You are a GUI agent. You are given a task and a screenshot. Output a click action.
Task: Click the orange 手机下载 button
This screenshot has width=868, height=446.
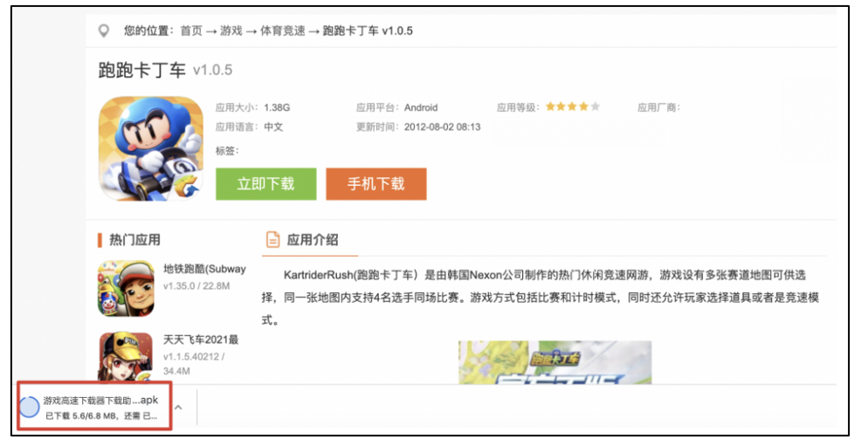pos(375,183)
